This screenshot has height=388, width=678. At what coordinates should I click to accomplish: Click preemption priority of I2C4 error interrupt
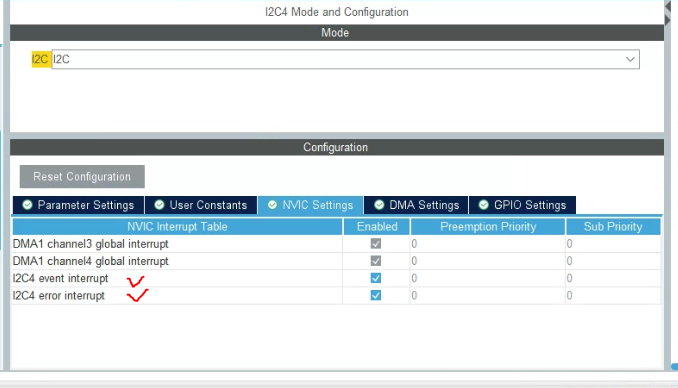coord(488,296)
